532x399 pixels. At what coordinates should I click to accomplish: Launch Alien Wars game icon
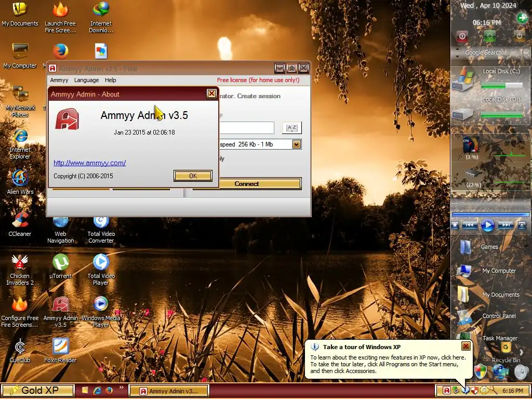click(x=20, y=182)
